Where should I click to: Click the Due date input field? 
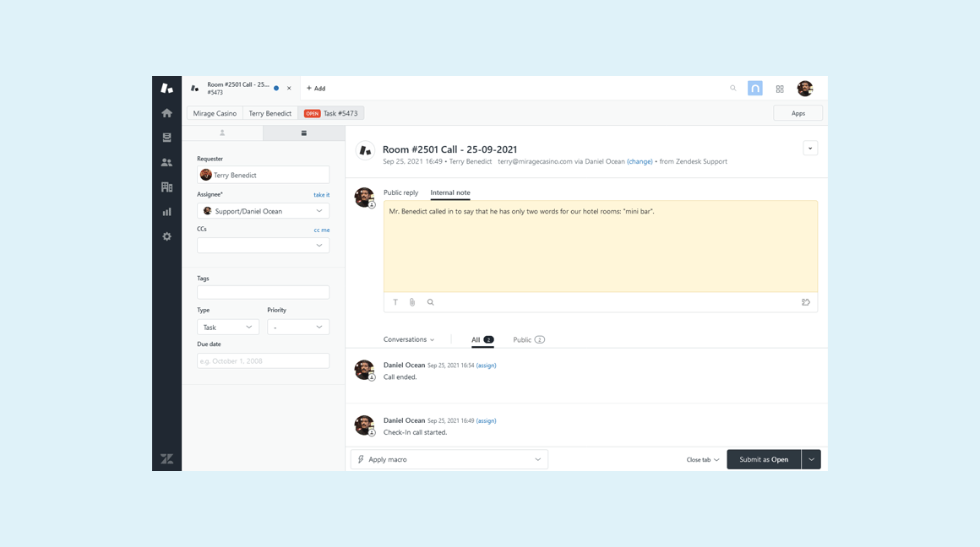click(x=264, y=361)
